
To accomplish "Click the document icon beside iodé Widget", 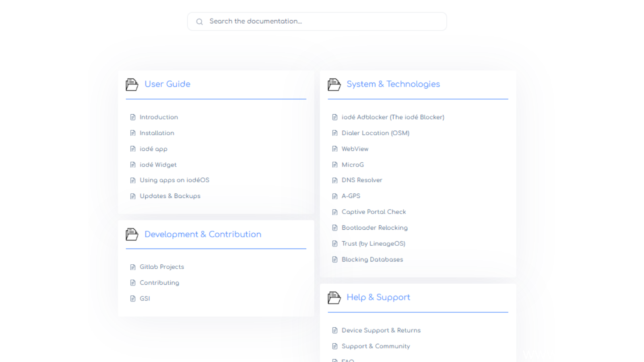I will click(133, 165).
